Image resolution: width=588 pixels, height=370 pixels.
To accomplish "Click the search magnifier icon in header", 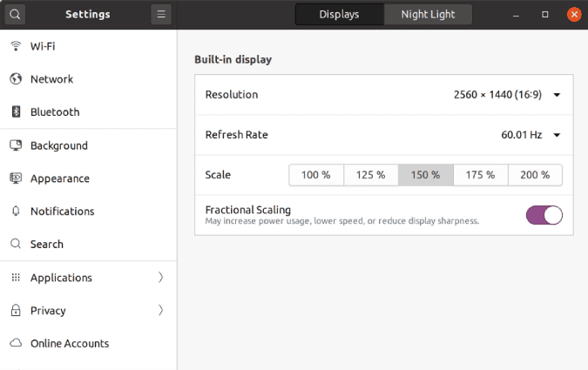I will tap(15, 14).
